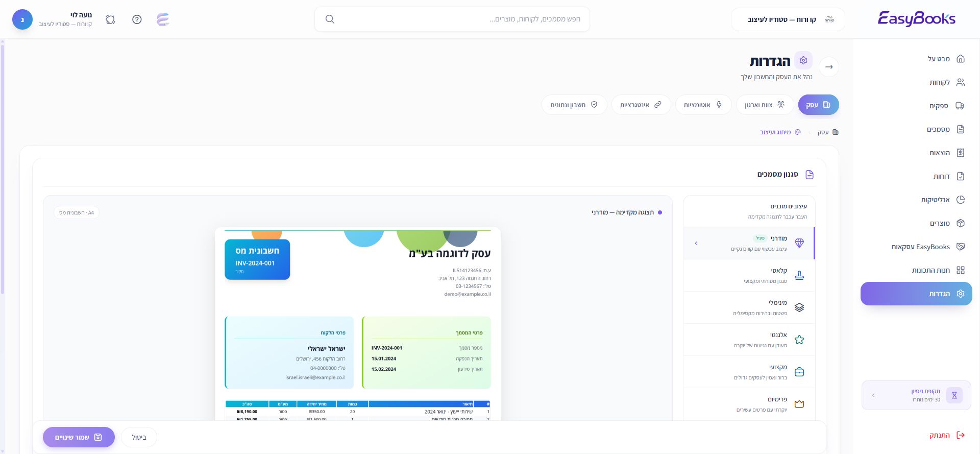Open הגדרות in the sidebar
Image resolution: width=980 pixels, height=454 pixels.
(x=916, y=294)
